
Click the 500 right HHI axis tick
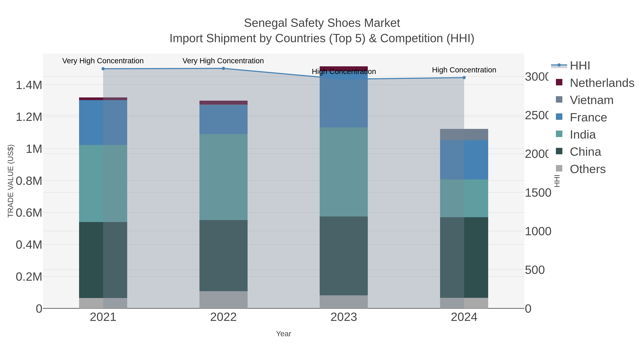click(535, 270)
